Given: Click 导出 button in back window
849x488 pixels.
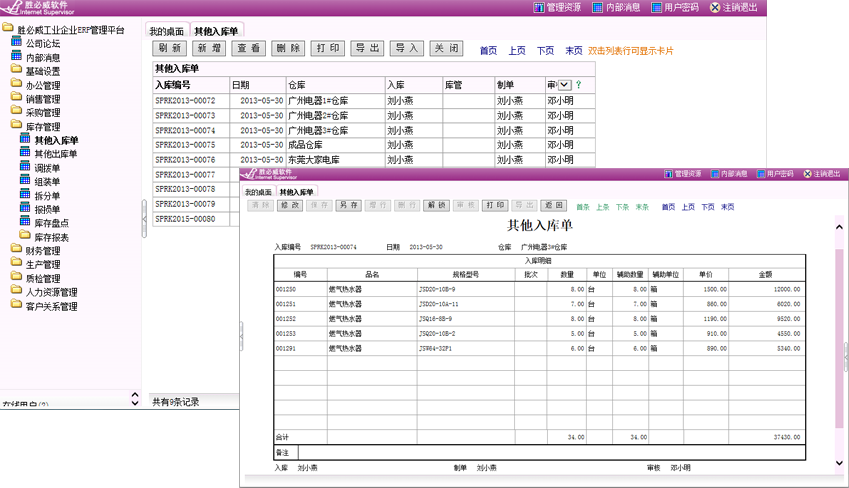Looking at the screenshot, I should click(367, 48).
